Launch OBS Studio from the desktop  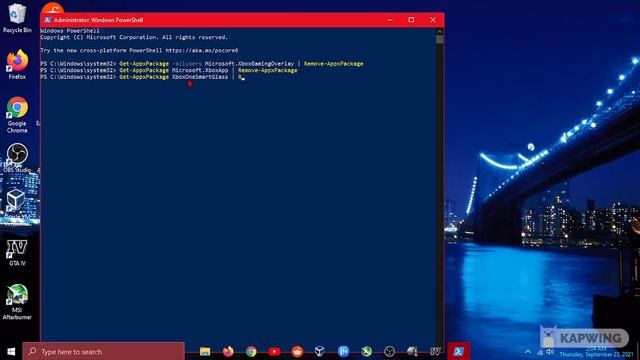point(17,158)
